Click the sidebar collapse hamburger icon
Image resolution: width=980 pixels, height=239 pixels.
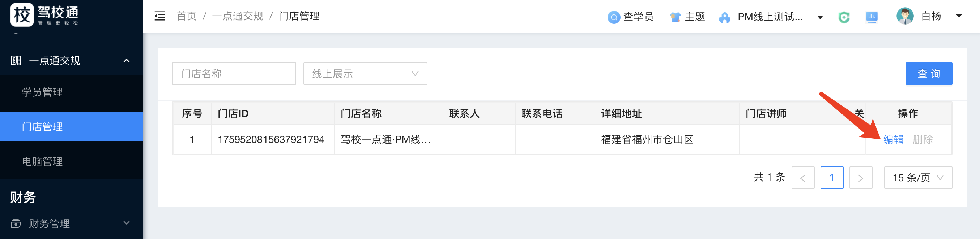pos(160,16)
